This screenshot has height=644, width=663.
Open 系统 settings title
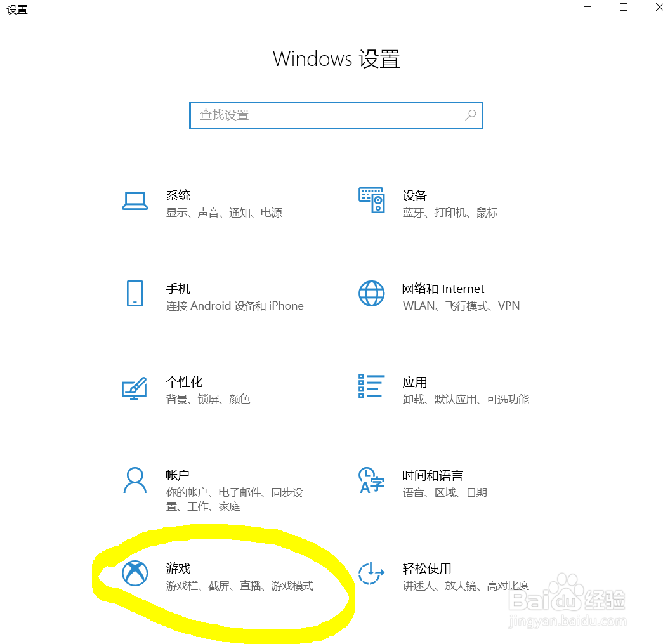point(178,195)
